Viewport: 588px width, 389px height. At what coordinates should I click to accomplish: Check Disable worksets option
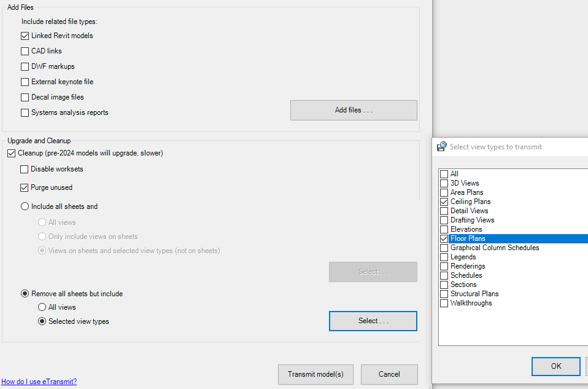25,170
